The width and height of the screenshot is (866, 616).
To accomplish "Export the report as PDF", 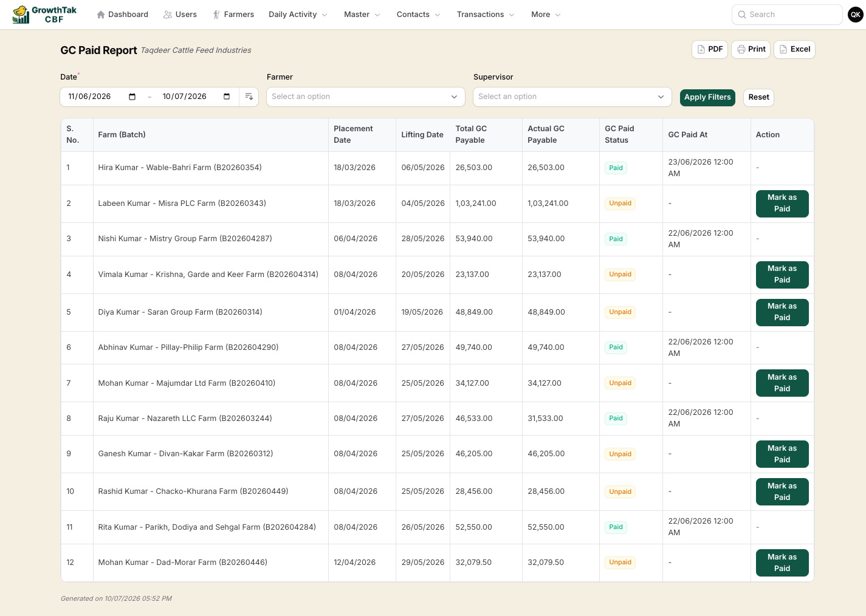I will point(710,49).
